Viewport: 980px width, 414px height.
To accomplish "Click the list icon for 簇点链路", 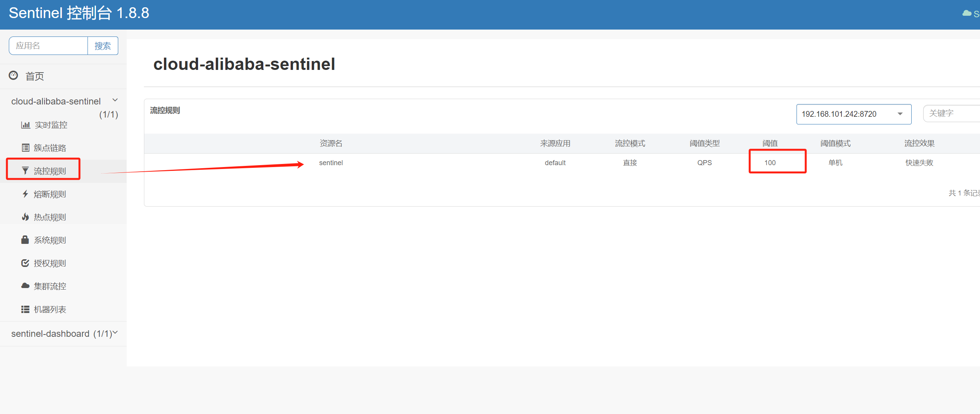I will (25, 148).
